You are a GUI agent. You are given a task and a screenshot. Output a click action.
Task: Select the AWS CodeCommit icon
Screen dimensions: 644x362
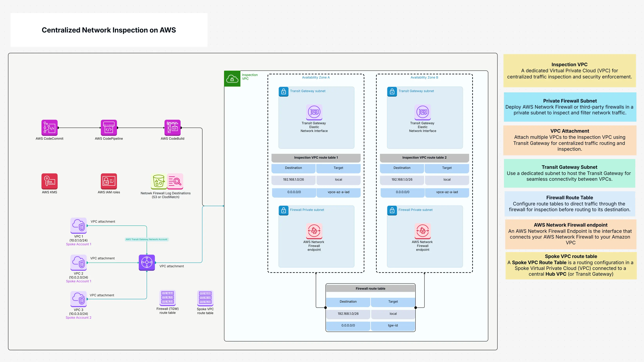tap(49, 128)
